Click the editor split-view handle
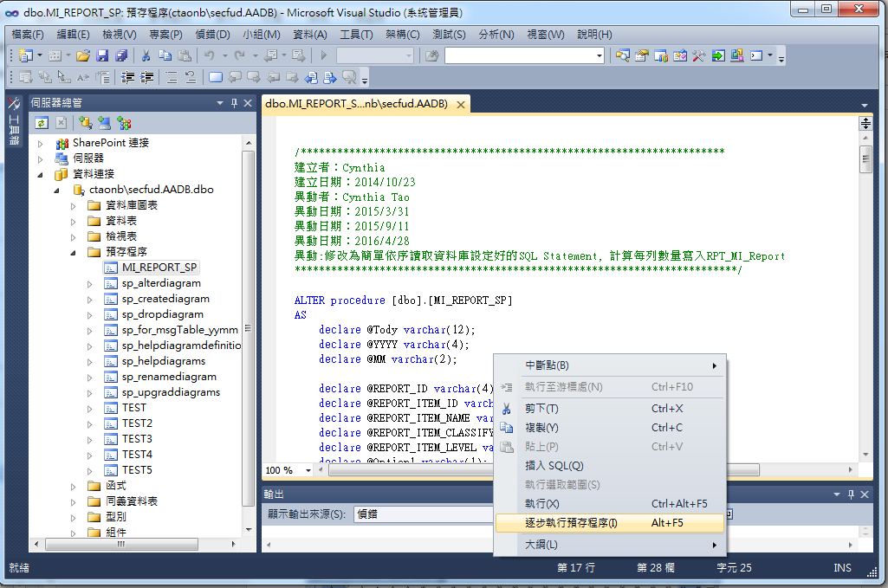The height and width of the screenshot is (588, 888). 865,124
